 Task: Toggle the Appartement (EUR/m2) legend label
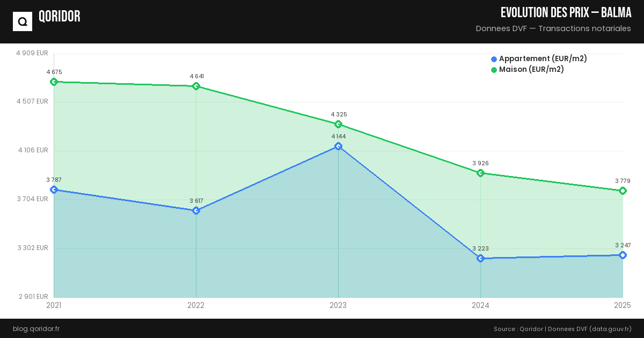pos(543,59)
